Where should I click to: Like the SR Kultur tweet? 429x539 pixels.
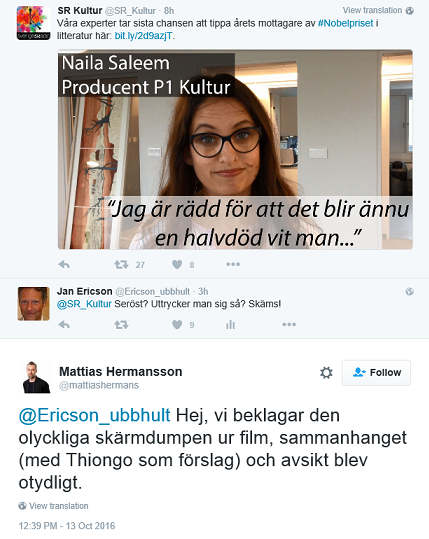(x=177, y=264)
